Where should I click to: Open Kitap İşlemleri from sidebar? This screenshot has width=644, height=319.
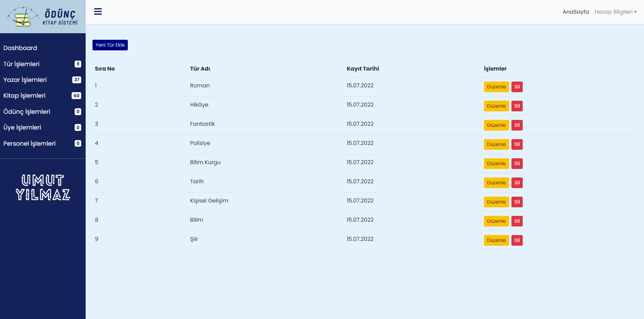pos(24,96)
